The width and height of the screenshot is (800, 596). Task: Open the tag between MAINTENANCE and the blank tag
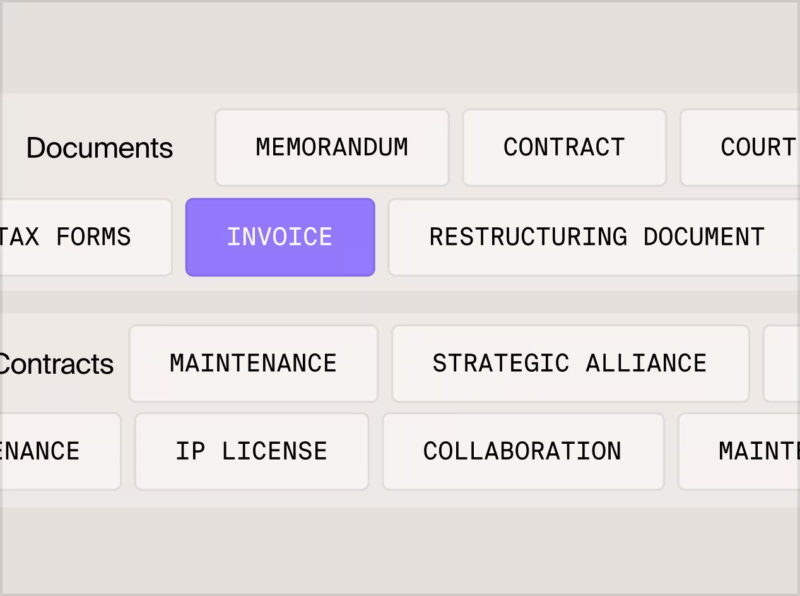tap(570, 364)
